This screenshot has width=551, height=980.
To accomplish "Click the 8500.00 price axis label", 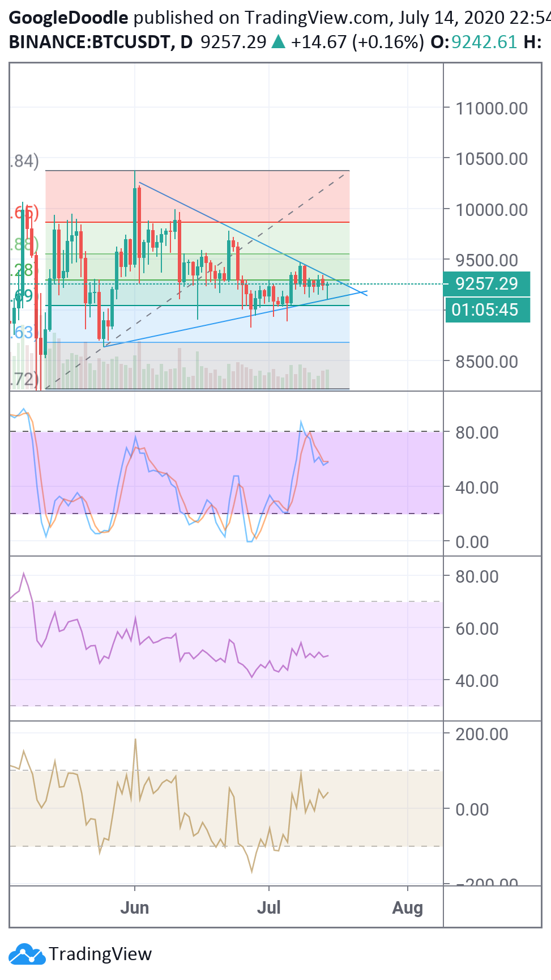I will (486, 362).
